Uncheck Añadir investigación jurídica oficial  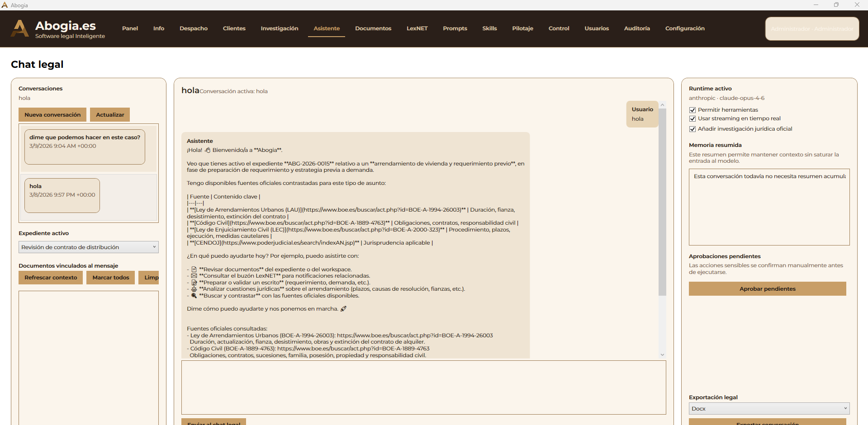tap(692, 129)
